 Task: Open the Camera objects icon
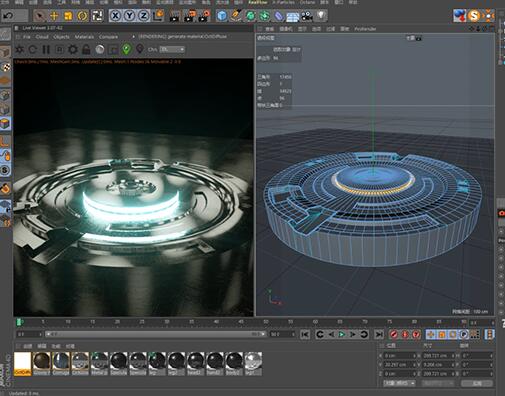tap(307, 16)
